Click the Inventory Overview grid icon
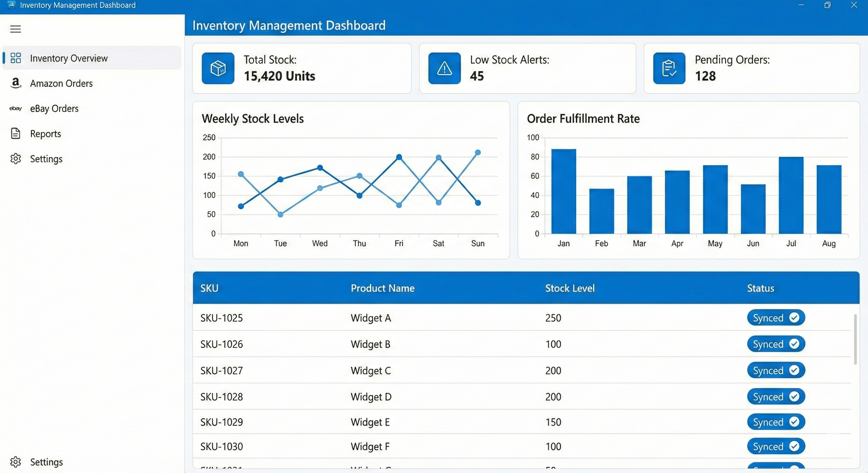This screenshot has width=868, height=473. [x=15, y=58]
